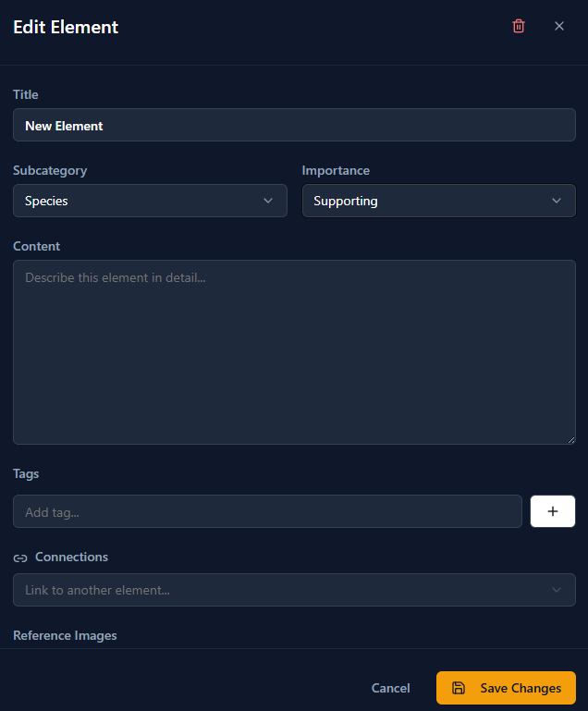Click the Cancel button
The height and width of the screenshot is (711, 588).
[390, 688]
